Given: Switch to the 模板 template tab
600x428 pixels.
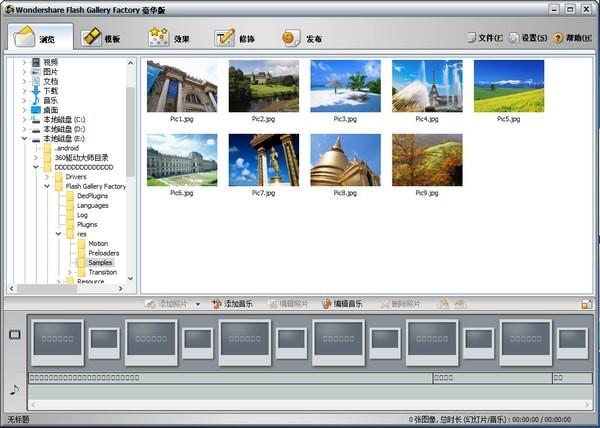Looking at the screenshot, I should point(101,38).
